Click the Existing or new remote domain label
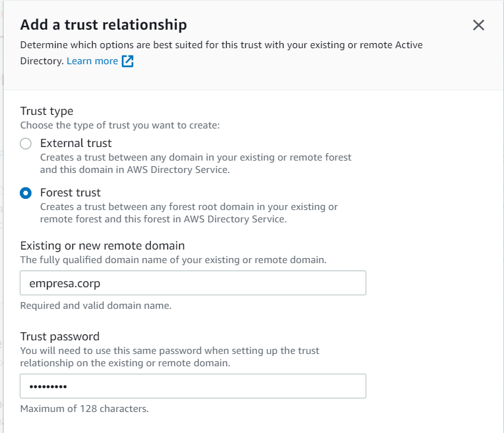 point(103,246)
